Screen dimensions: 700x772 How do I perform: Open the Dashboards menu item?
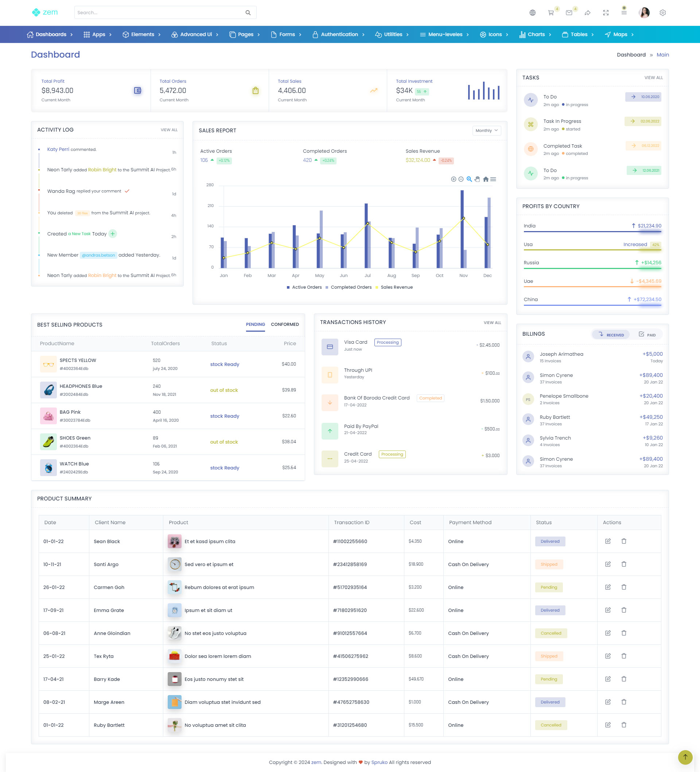[x=50, y=35]
